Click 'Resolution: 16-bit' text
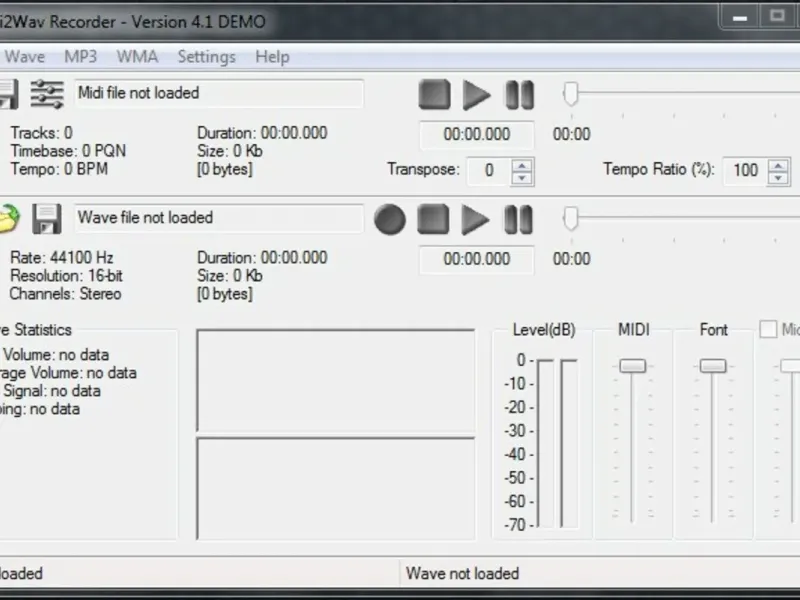 66,276
